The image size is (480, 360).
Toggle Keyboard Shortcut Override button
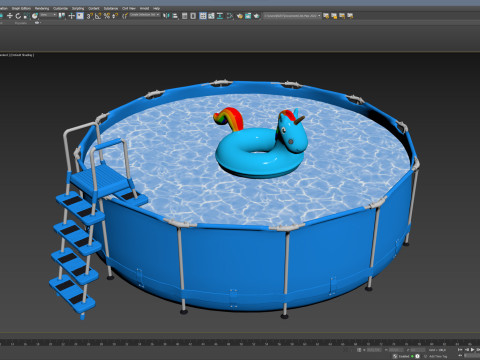[80, 16]
